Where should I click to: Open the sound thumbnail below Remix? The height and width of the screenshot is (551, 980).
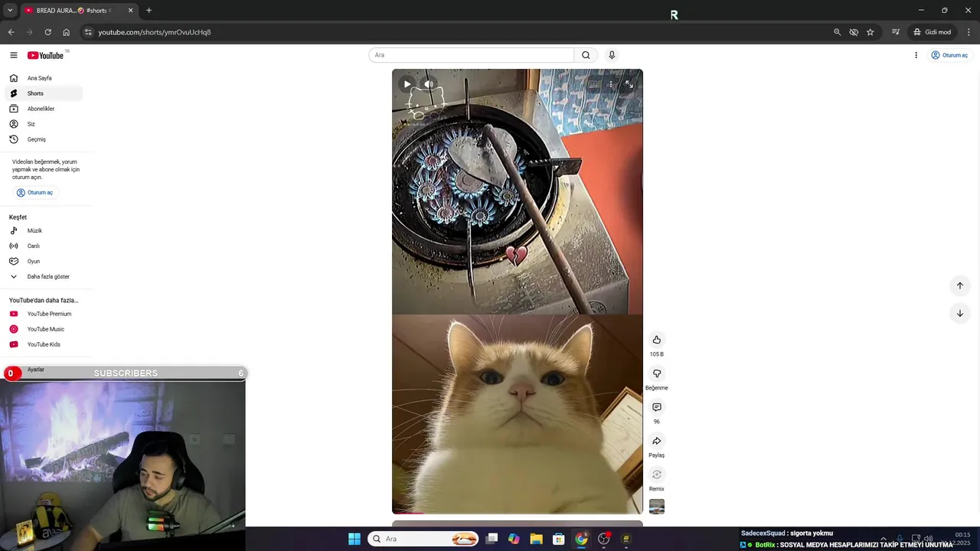pos(656,507)
